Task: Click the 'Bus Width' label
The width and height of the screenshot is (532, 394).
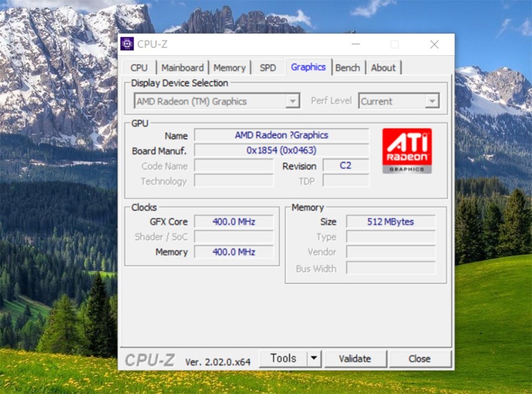Action: point(316,269)
